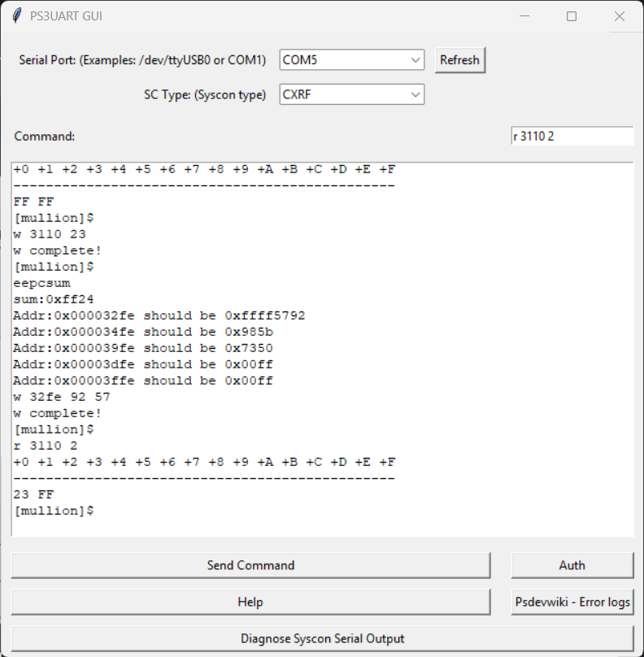
Task: Click the last [mullion]$ prompt line
Action: click(x=54, y=511)
